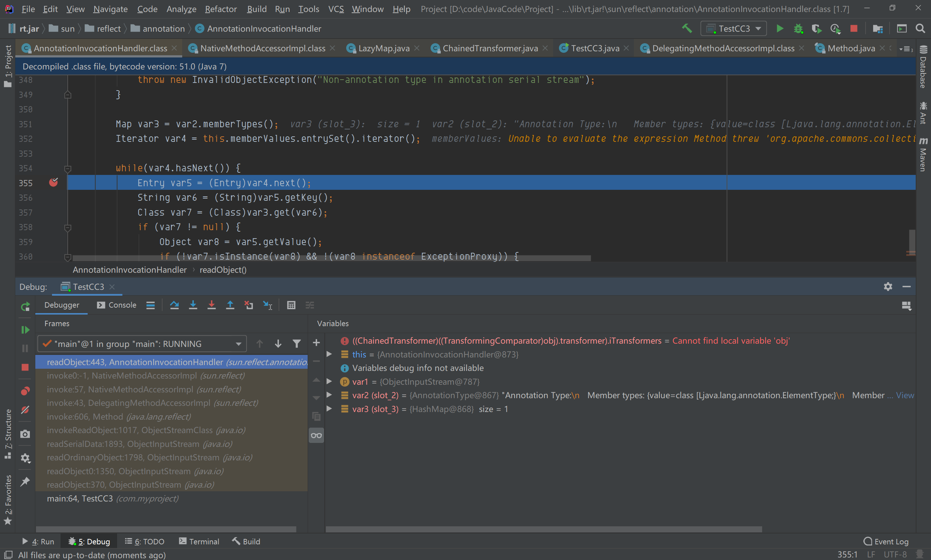Open the Refactor menu
Screen dimensions: 931x560
point(220,9)
